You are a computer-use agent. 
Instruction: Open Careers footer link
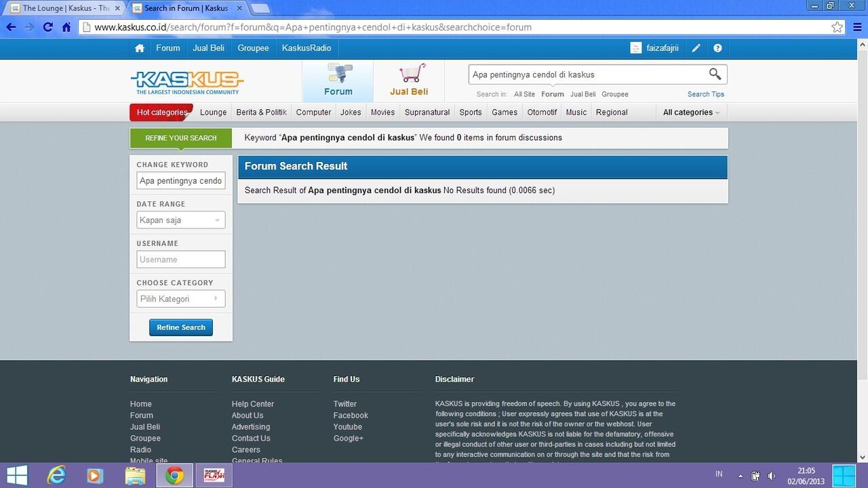[x=246, y=450]
